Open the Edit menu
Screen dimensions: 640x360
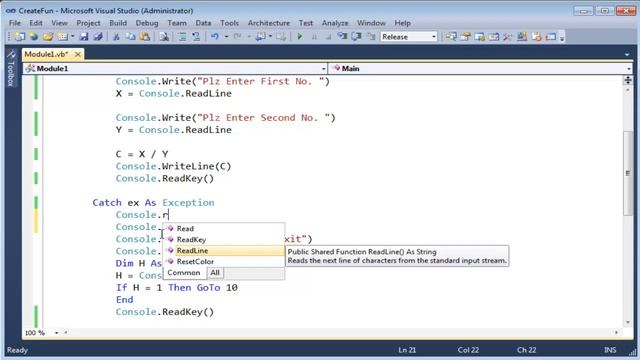coord(36,23)
